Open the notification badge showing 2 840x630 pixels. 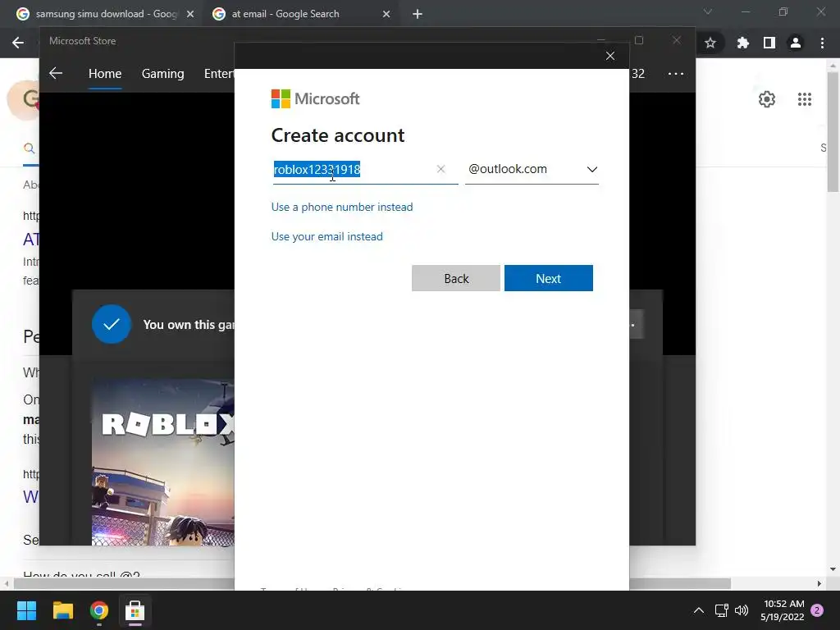817,610
